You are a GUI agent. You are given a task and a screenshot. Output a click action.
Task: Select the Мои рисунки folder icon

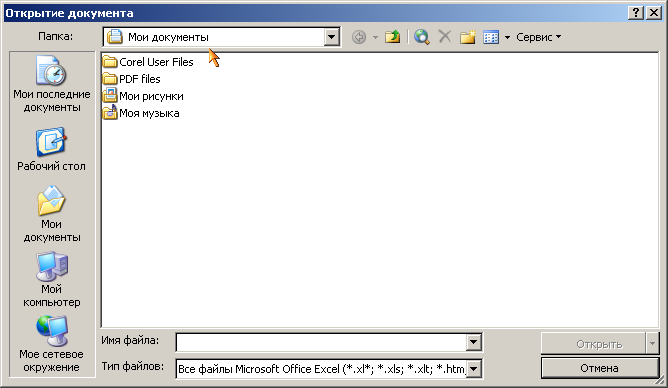[110, 96]
